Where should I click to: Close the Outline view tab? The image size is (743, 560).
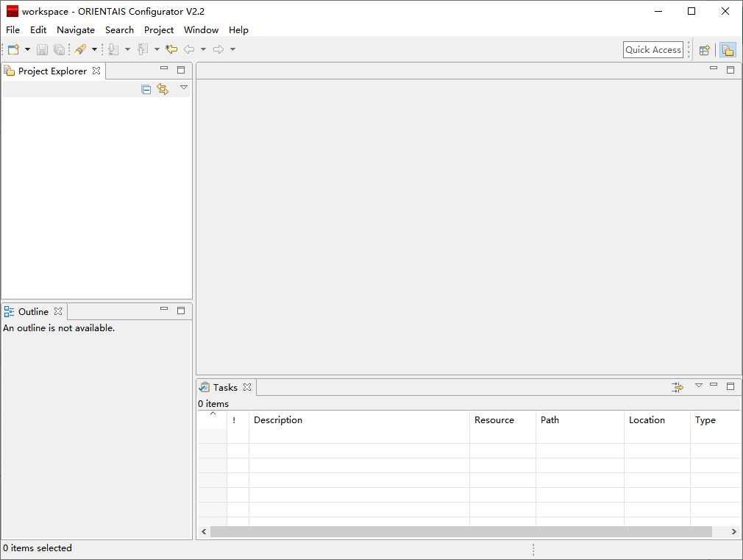click(58, 311)
